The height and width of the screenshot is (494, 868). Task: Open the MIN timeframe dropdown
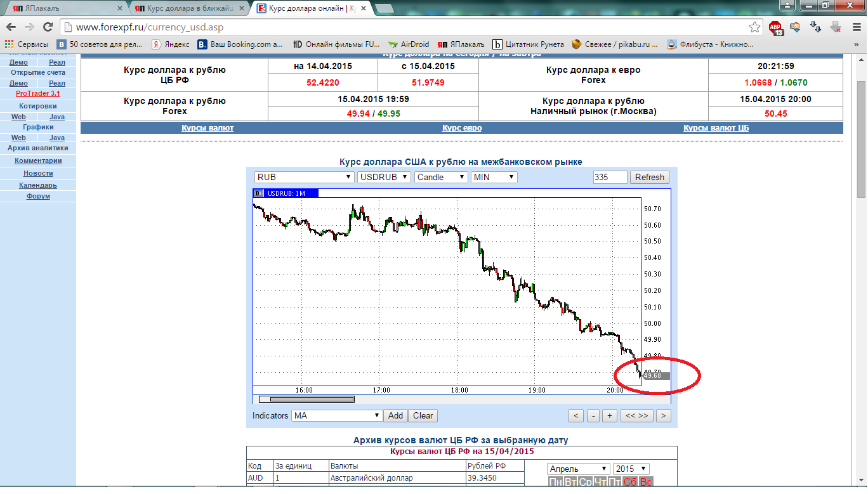[x=494, y=177]
